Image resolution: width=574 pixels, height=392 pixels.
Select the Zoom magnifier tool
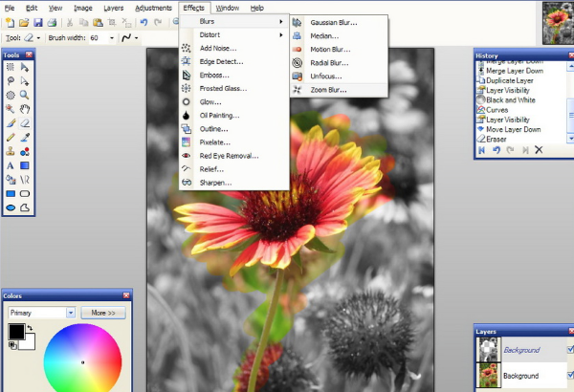pyautogui.click(x=25, y=96)
